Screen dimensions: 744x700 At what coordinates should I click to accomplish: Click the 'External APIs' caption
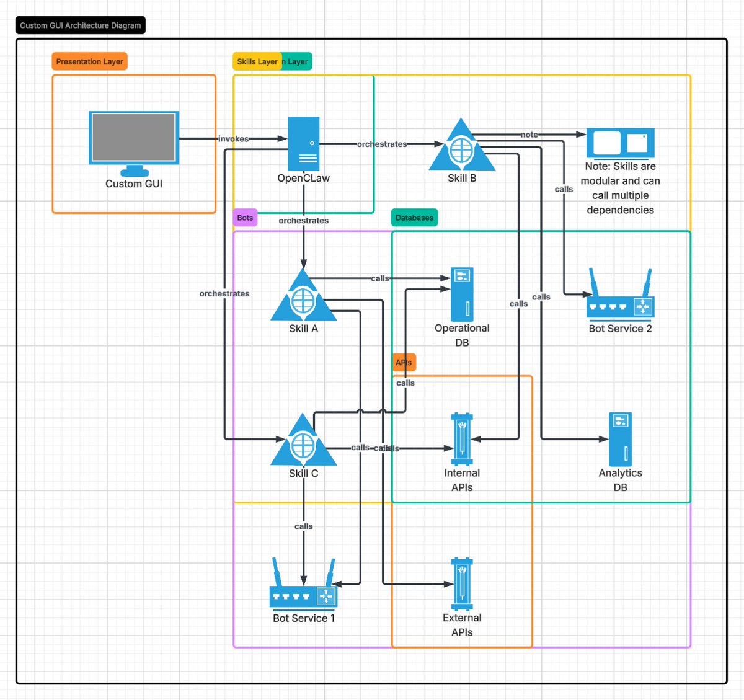pos(462,625)
